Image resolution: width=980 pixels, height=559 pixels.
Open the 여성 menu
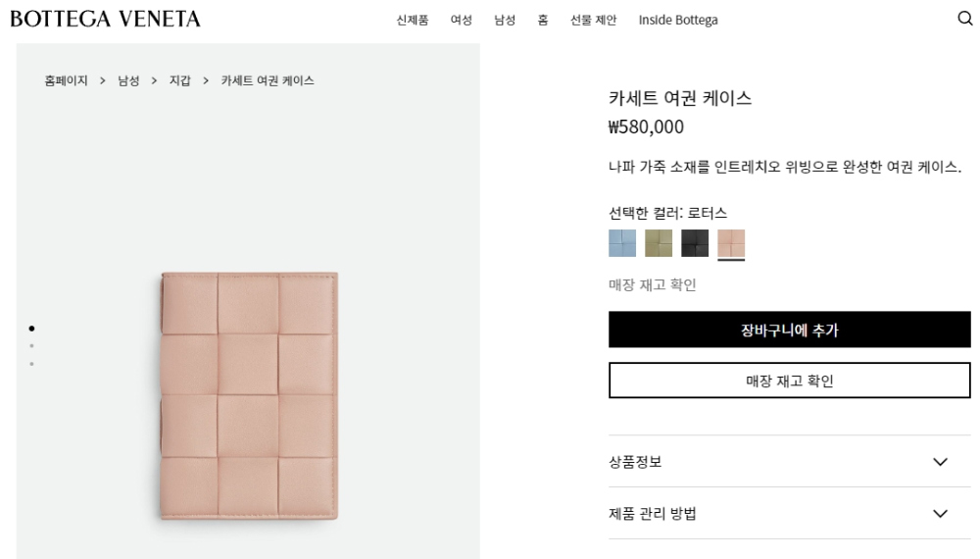pyautogui.click(x=461, y=21)
